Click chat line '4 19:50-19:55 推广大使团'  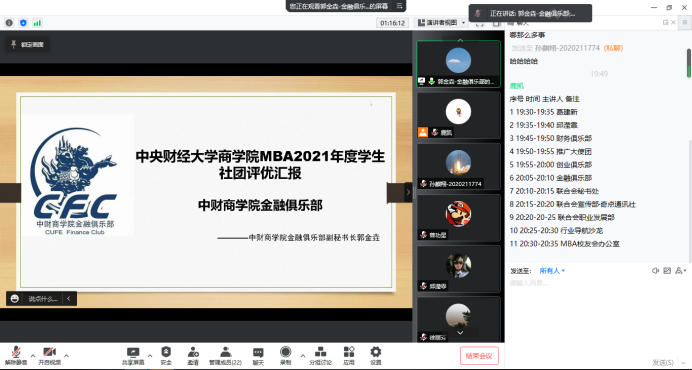click(551, 151)
